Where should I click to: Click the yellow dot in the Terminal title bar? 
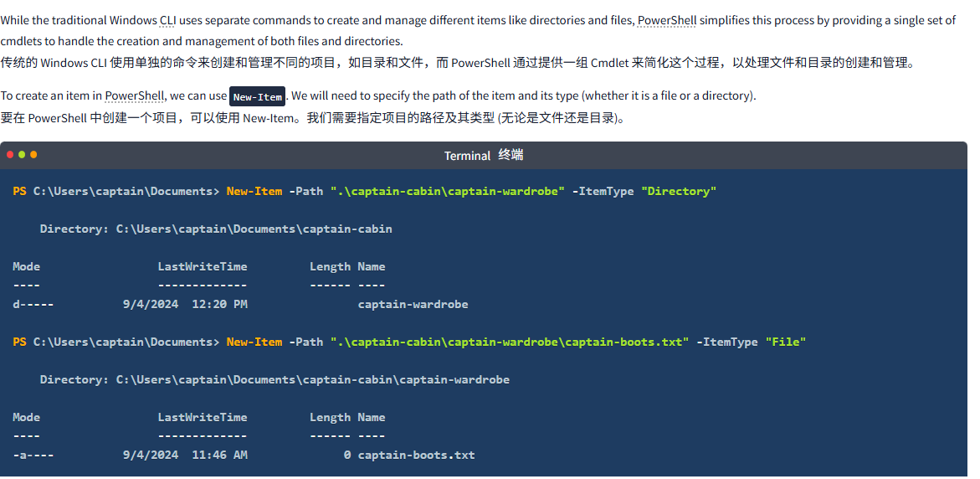pyautogui.click(x=33, y=154)
